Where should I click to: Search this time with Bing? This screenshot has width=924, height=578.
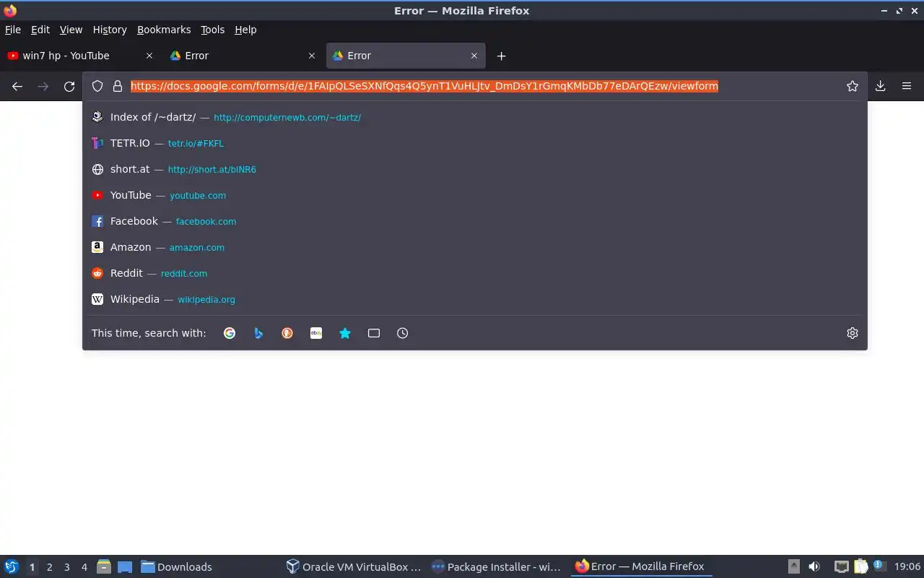[258, 333]
